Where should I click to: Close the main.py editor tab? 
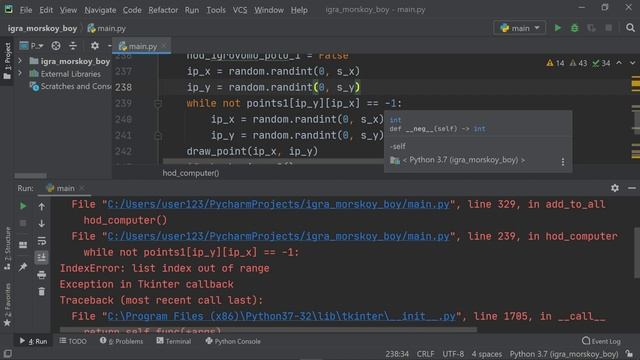coord(164,46)
